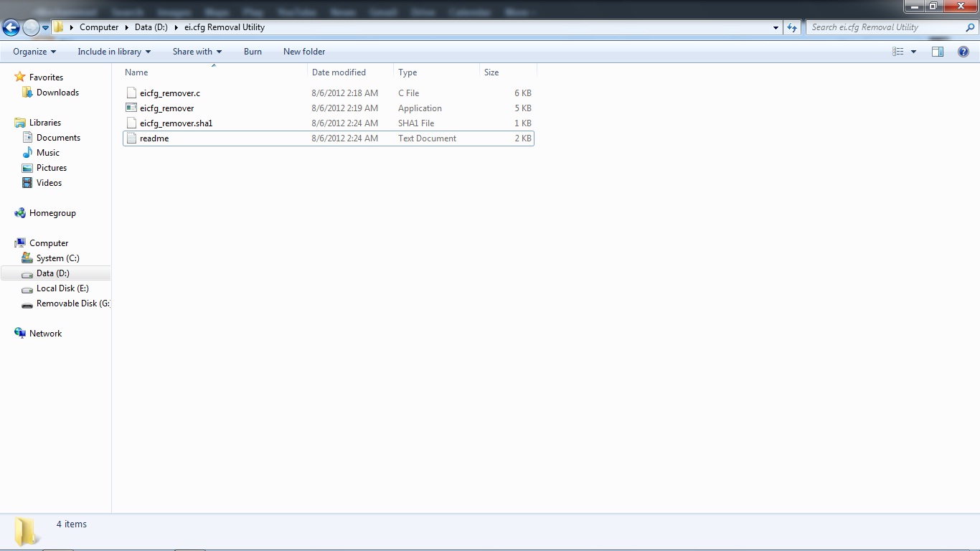The height and width of the screenshot is (551, 980).
Task: Open the Music library
Action: pos(48,152)
